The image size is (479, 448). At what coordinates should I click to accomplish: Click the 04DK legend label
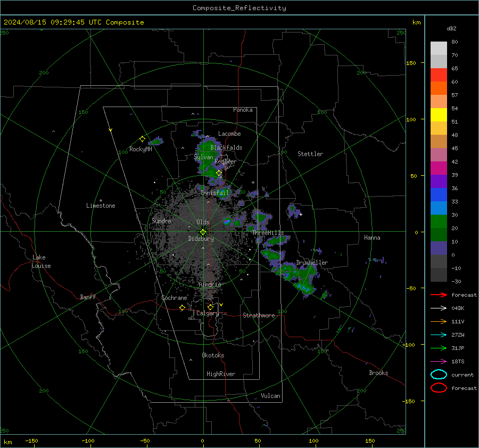458,308
